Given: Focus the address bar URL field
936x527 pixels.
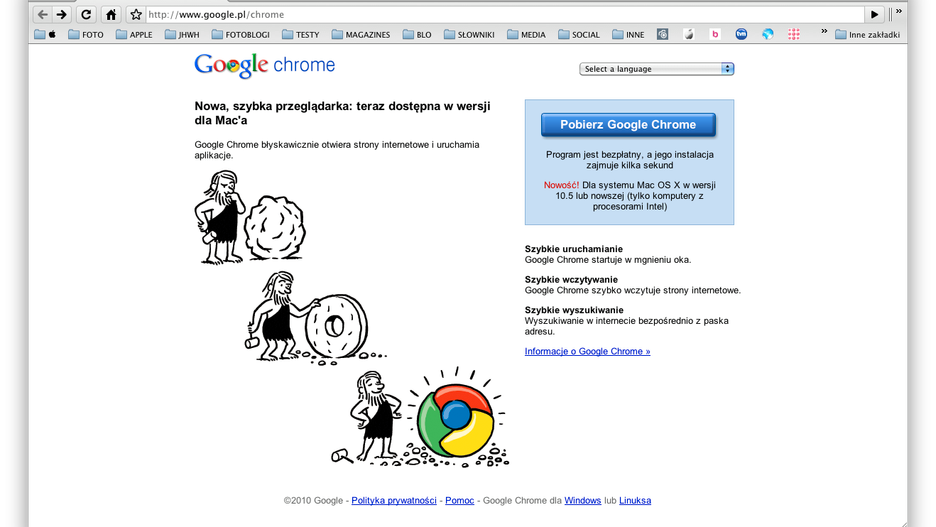Looking at the screenshot, I should 504,14.
